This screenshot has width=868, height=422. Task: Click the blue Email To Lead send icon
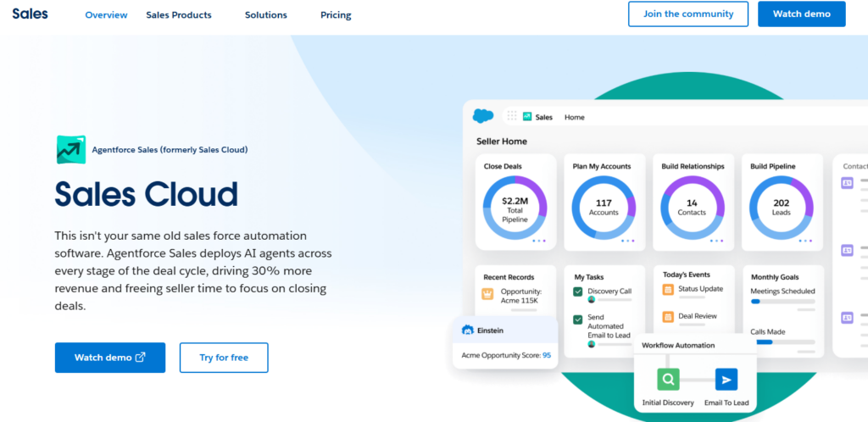pyautogui.click(x=726, y=380)
